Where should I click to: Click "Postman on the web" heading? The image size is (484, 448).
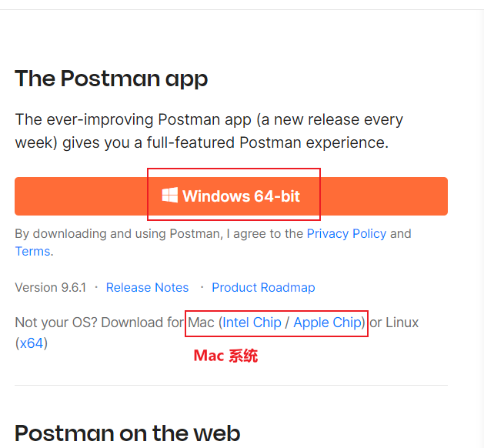[x=127, y=433]
